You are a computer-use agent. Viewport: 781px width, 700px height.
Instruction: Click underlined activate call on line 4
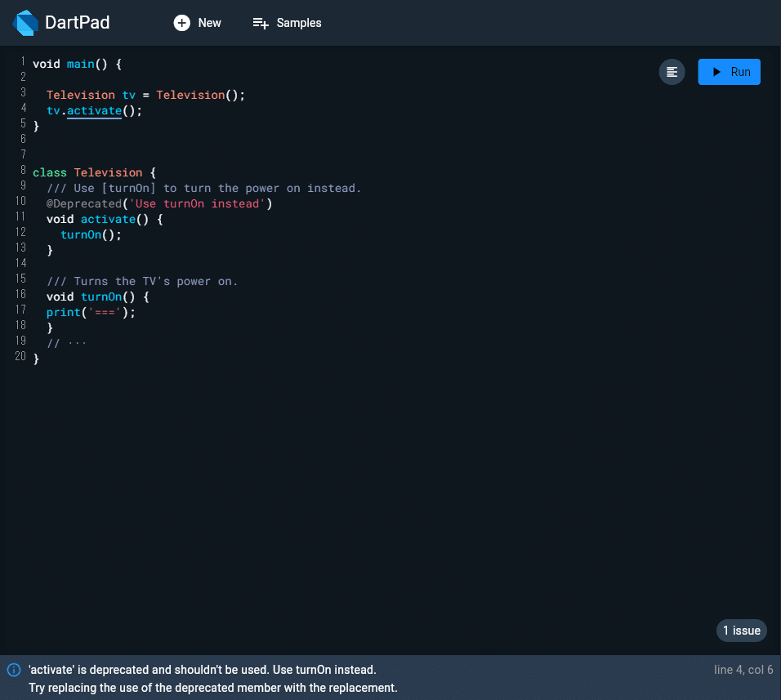point(94,110)
